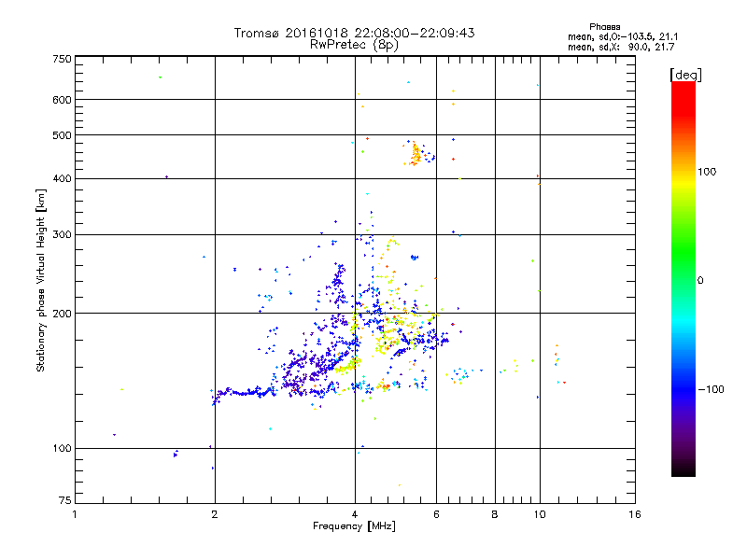Click the y-axis tick label '300'
The image size is (747, 560).
point(62,235)
